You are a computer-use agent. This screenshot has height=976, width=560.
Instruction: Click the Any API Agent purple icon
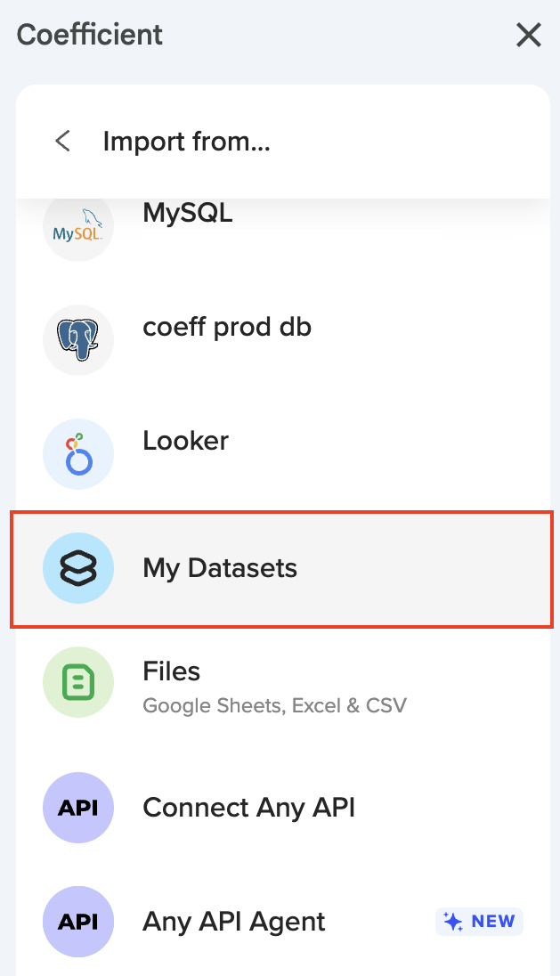point(78,922)
